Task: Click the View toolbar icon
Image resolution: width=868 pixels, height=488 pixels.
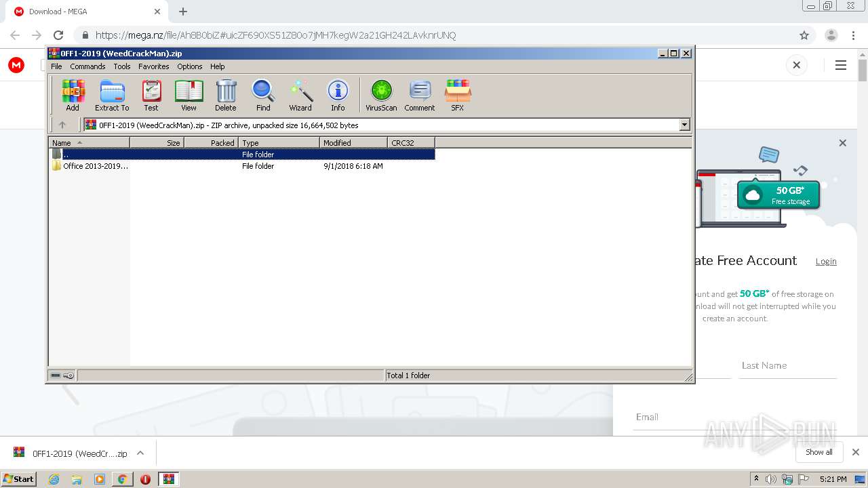Action: tap(189, 95)
